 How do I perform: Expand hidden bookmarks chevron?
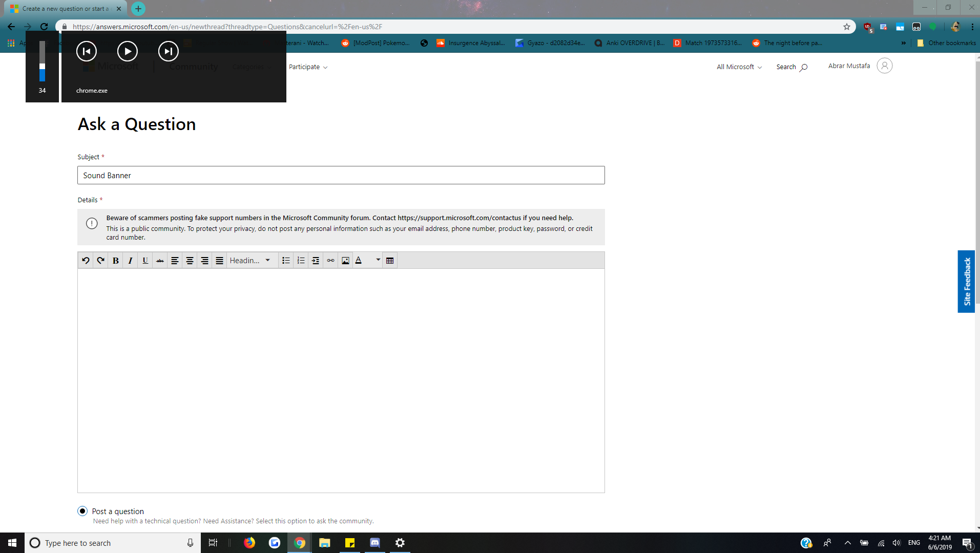pyautogui.click(x=903, y=43)
